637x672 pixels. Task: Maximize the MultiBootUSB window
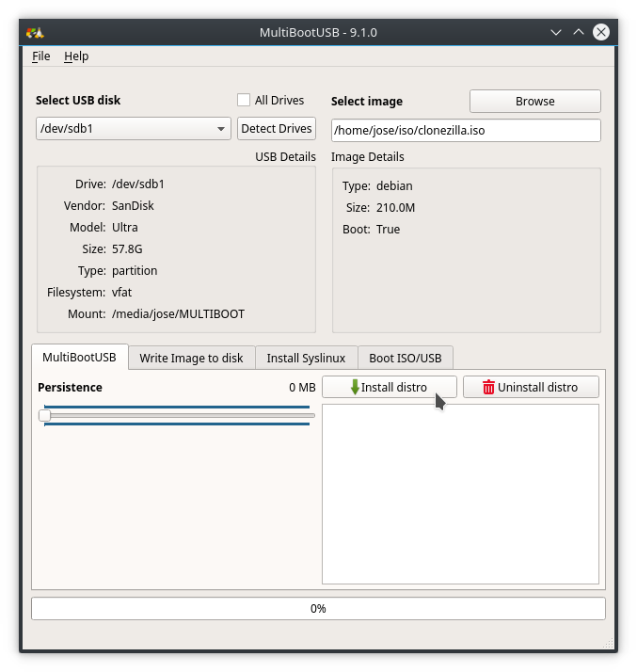click(x=579, y=32)
